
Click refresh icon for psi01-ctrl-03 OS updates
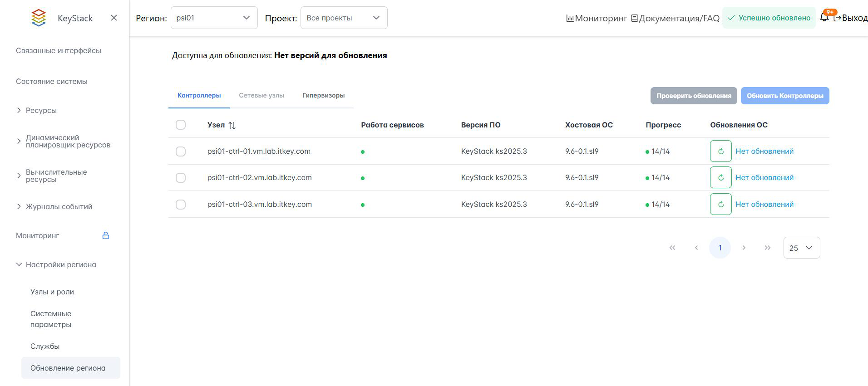pos(720,204)
